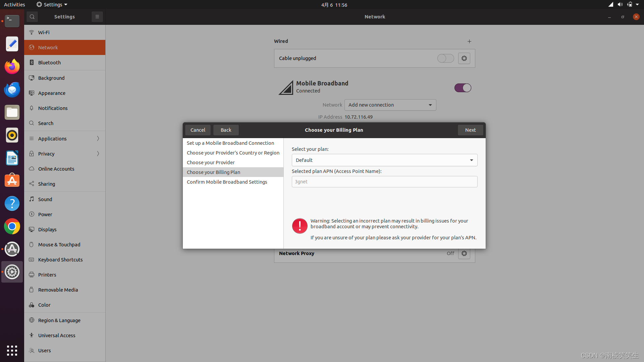Expand the Add new connection dropdown

tap(390, 105)
